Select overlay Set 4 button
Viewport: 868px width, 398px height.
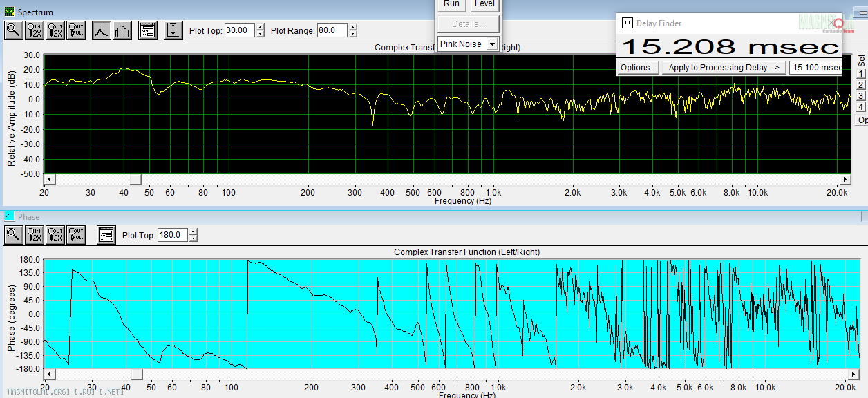[x=861, y=107]
